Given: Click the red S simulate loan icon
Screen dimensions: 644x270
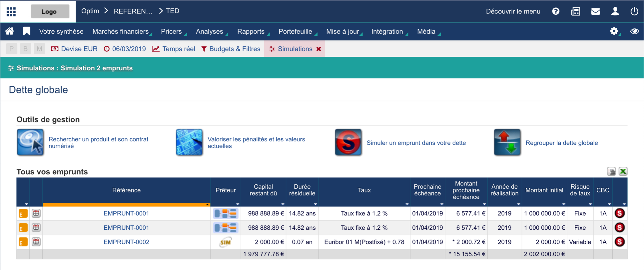Looking at the screenshot, I should (348, 142).
